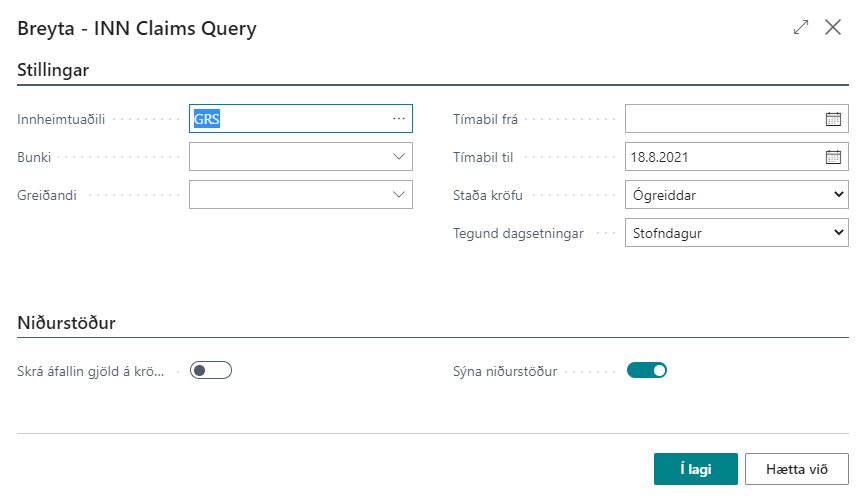Collapse the Niðurstöður section header

pos(66,323)
